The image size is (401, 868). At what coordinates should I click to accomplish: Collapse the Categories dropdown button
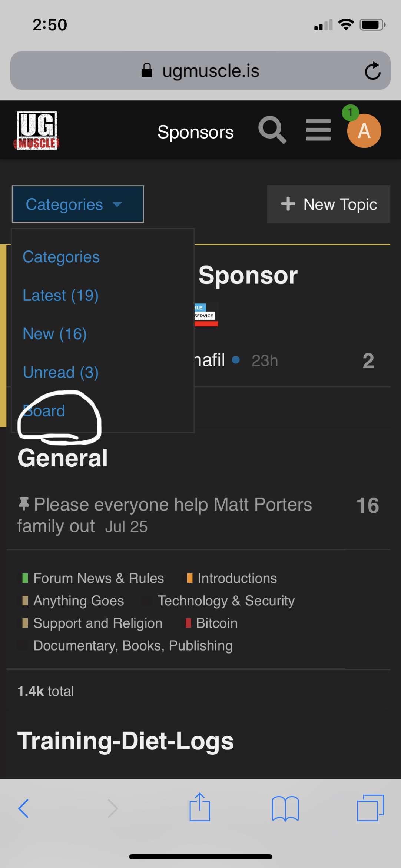point(78,204)
